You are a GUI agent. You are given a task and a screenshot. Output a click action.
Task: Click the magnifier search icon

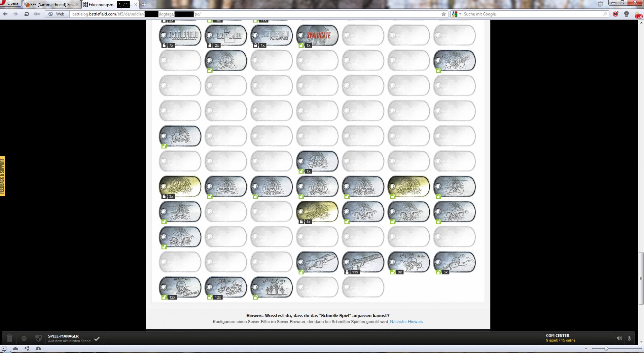(605, 14)
